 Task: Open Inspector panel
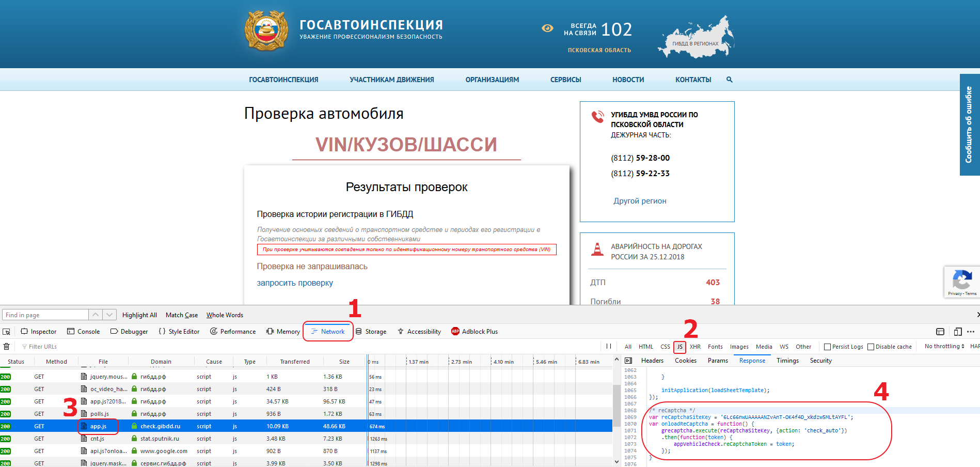[x=39, y=332]
